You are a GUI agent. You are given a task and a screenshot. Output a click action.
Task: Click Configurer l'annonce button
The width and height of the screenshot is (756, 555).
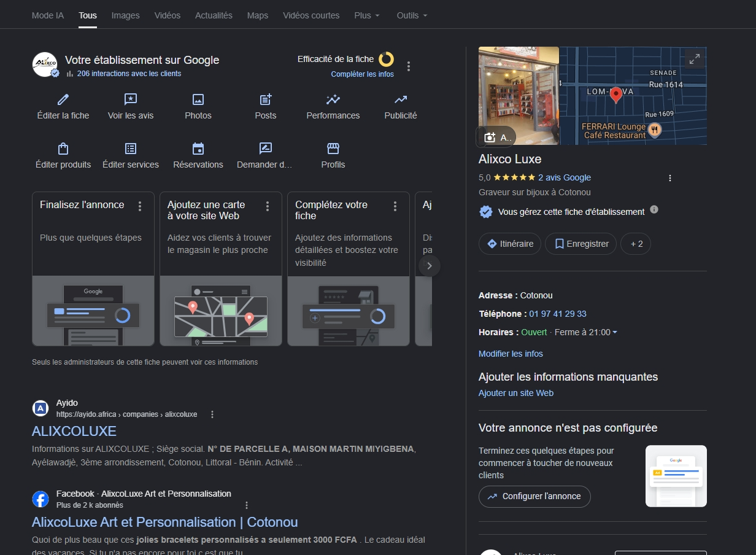pyautogui.click(x=534, y=497)
